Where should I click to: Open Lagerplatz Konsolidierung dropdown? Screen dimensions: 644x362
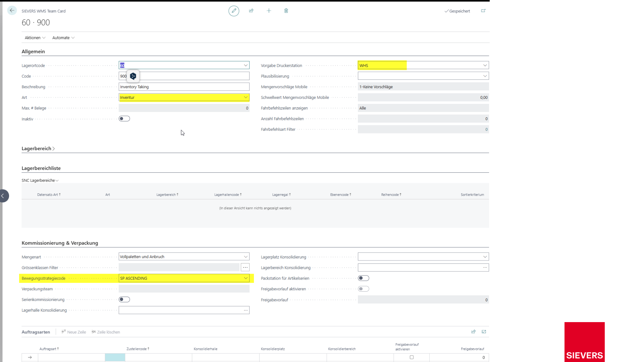click(485, 257)
